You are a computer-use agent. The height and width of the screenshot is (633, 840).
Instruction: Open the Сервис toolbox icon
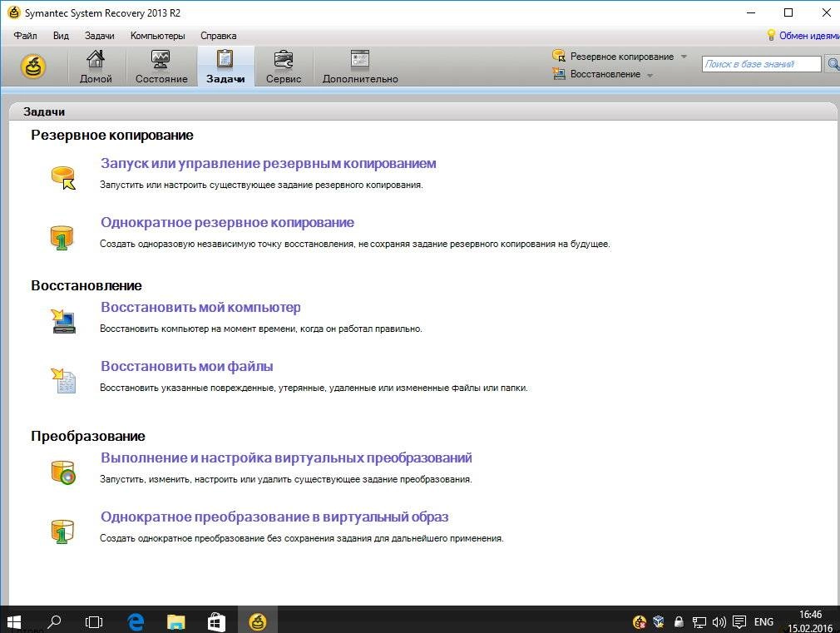(284, 59)
